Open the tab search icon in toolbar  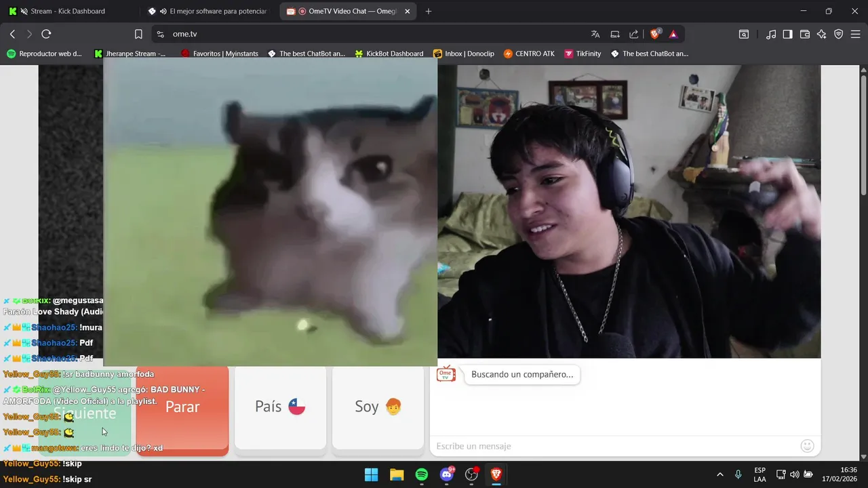pyautogui.click(x=744, y=34)
